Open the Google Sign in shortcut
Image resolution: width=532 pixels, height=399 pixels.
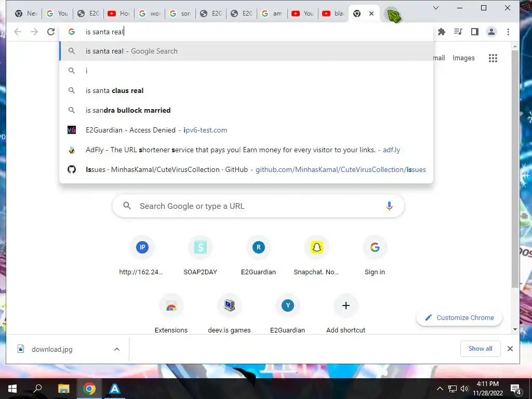[x=375, y=256]
